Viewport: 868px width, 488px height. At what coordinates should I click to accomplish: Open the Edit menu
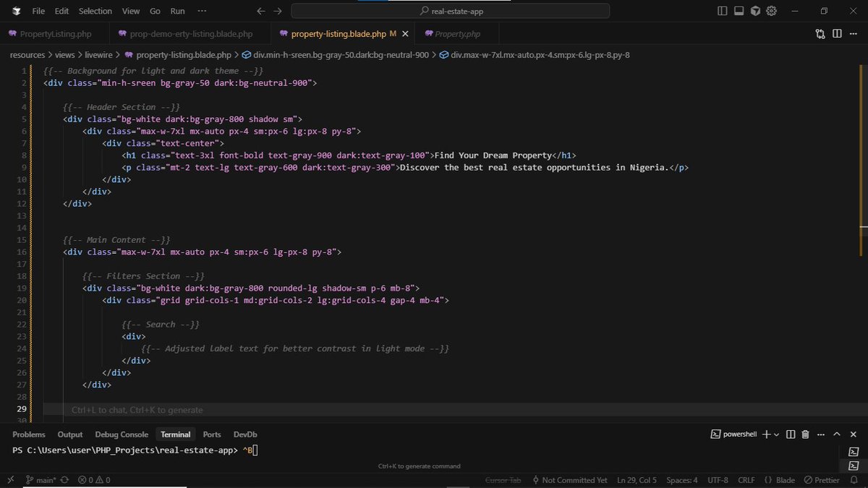61,11
